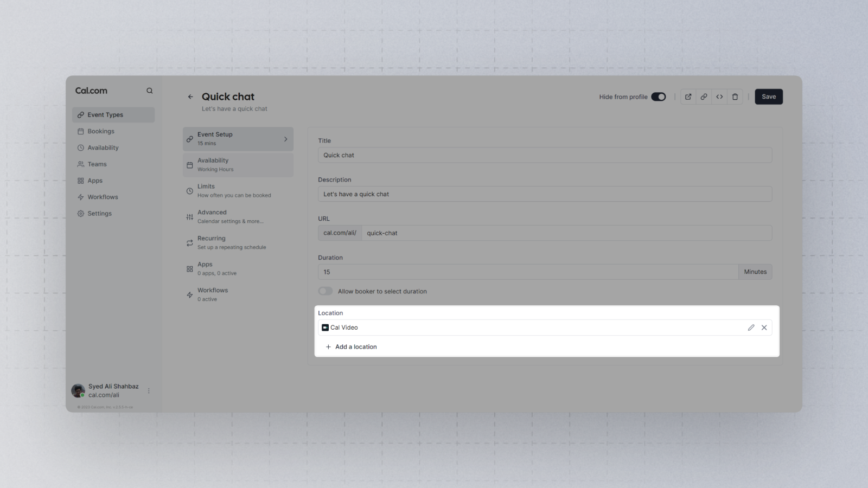Switch to the Limits tab
The image size is (868, 488).
tap(238, 191)
